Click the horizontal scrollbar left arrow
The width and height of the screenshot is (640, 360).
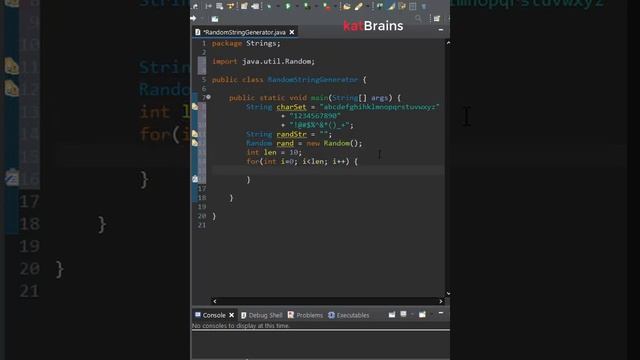215,301
